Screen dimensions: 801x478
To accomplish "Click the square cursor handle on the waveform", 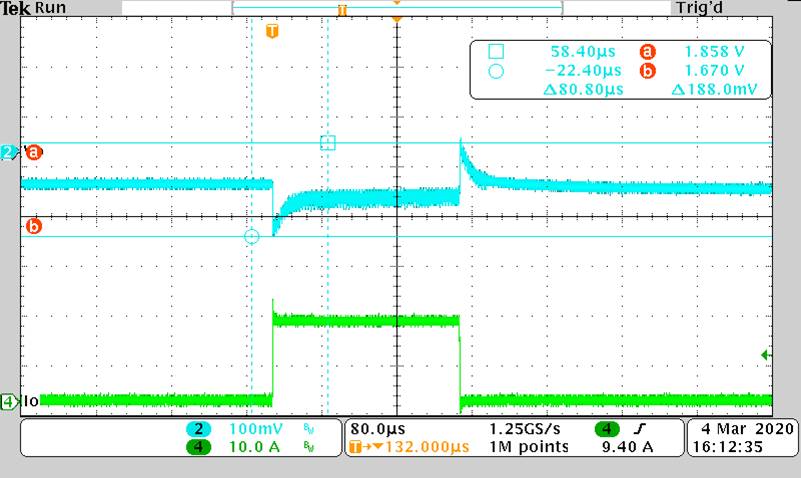I will (327, 143).
